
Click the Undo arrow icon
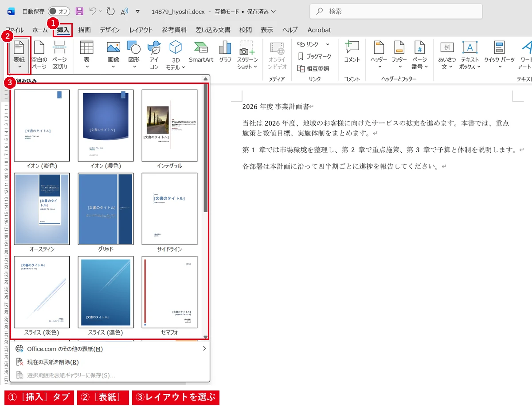pyautogui.click(x=93, y=11)
